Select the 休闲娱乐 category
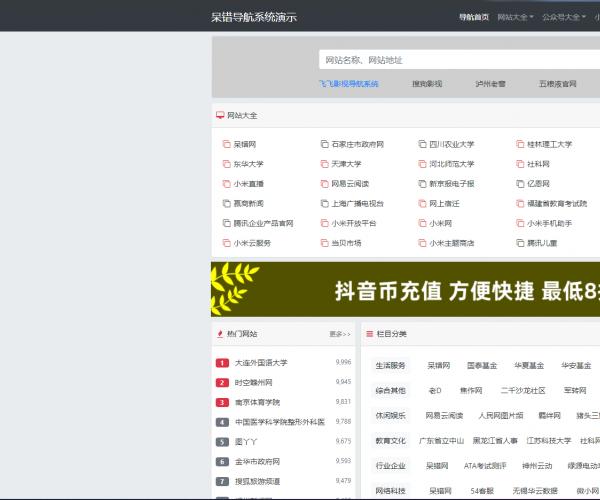 click(x=390, y=415)
